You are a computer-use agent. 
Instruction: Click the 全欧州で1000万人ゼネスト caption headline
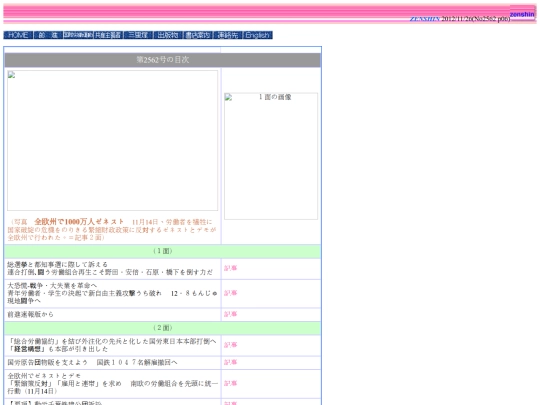79,221
